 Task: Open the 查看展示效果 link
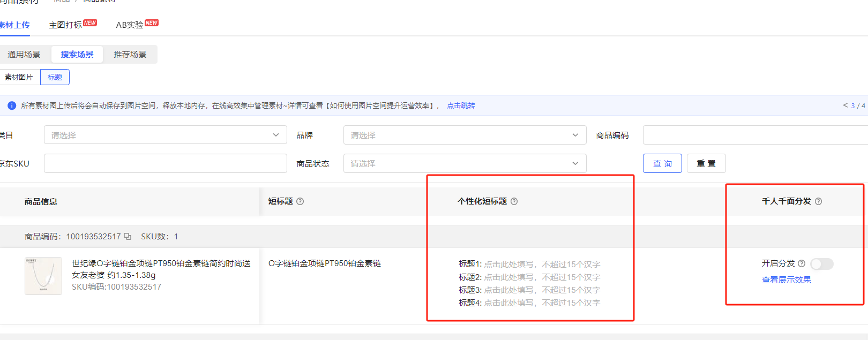pyautogui.click(x=786, y=279)
